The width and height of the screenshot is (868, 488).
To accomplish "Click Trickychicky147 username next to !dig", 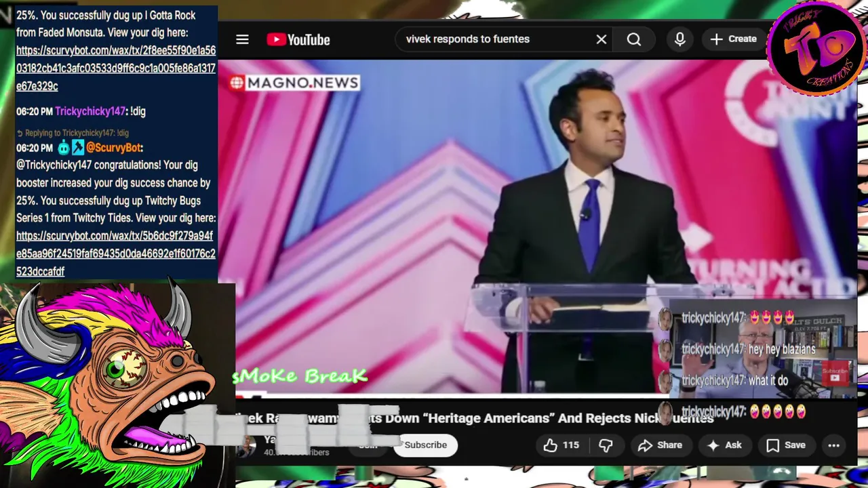I will tap(90, 111).
